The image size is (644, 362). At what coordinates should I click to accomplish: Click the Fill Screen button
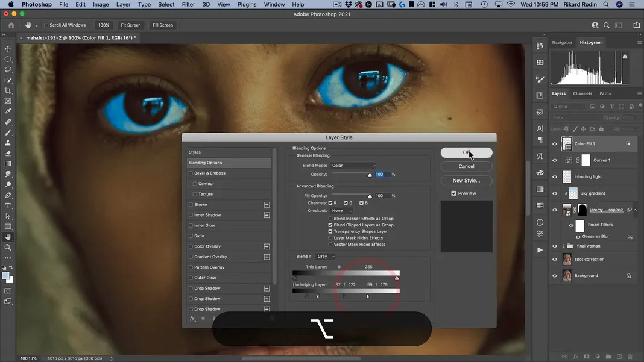163,25
